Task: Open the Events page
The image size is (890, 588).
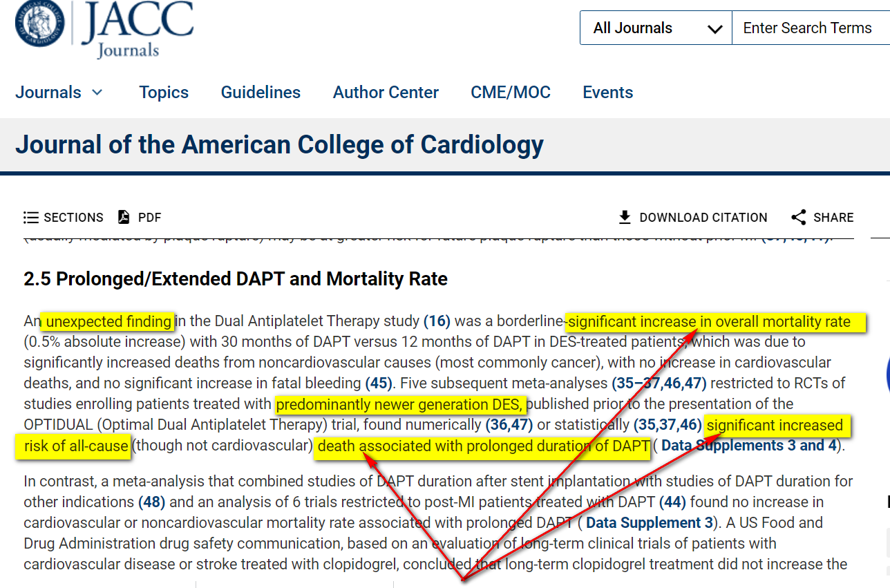Action: click(x=607, y=93)
